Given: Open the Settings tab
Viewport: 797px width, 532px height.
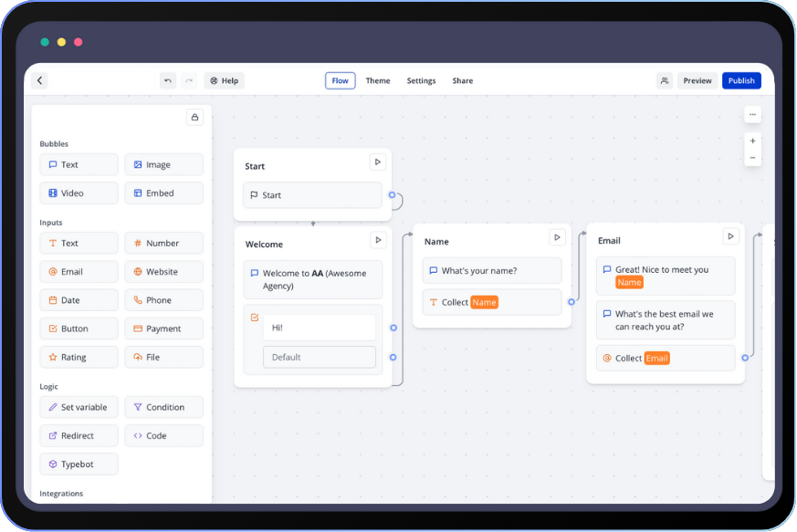Looking at the screenshot, I should click(421, 80).
